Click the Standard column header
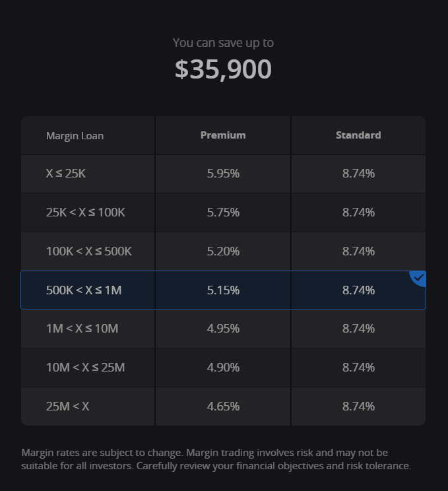This screenshot has width=448, height=491. tap(358, 135)
